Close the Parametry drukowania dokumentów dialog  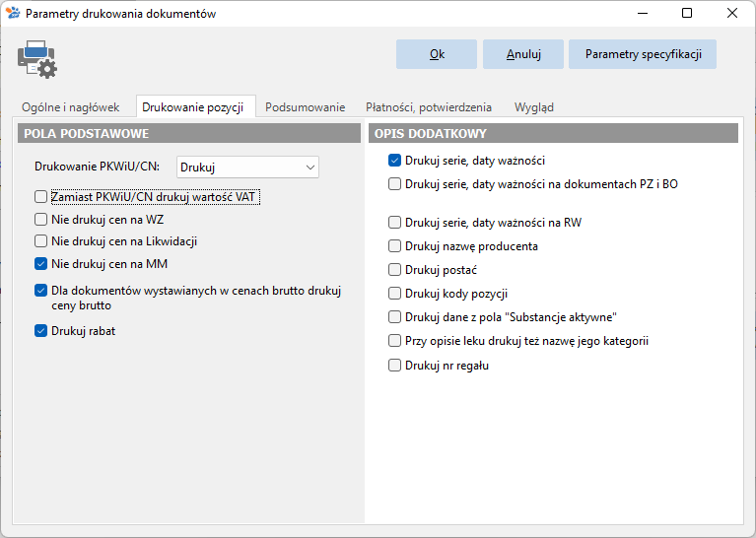(732, 13)
